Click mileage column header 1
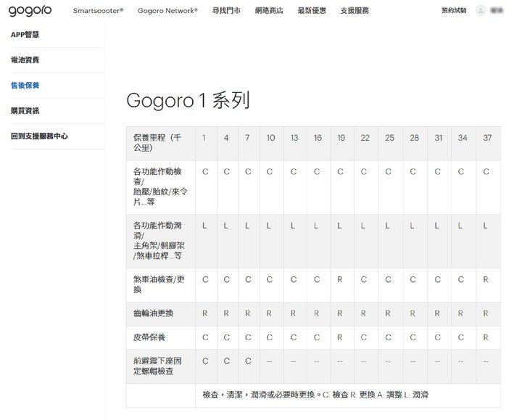This screenshot has height=420, width=522. [204, 138]
